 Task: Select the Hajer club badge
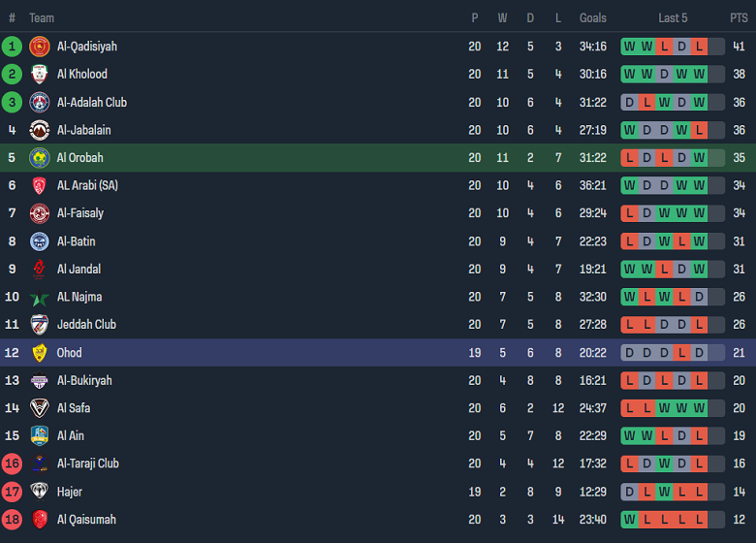[x=40, y=492]
